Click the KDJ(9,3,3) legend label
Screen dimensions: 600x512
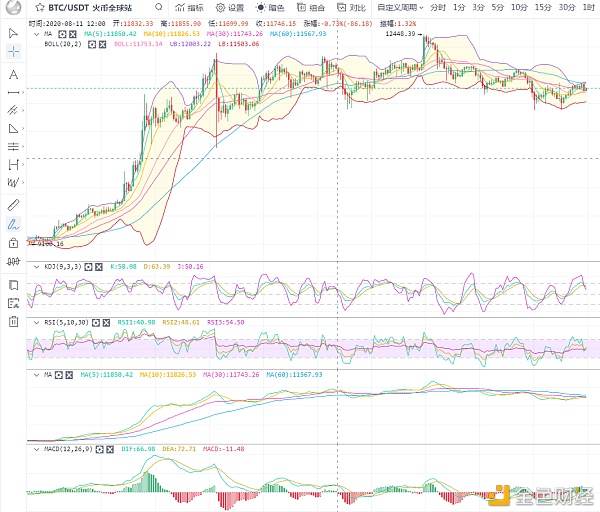(x=63, y=266)
